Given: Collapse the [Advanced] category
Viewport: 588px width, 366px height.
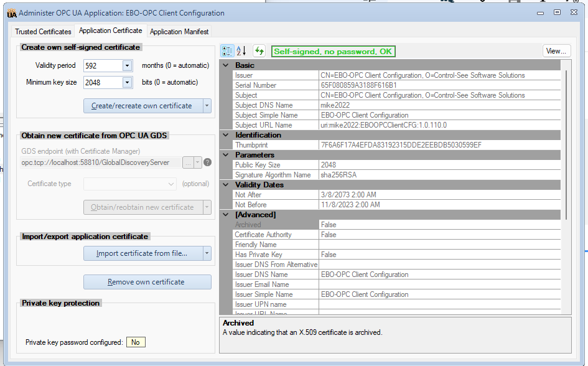Looking at the screenshot, I should pos(226,215).
